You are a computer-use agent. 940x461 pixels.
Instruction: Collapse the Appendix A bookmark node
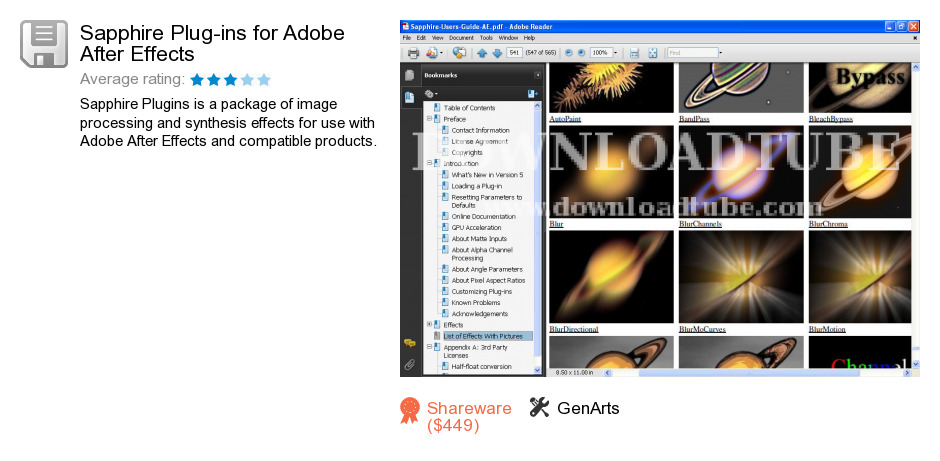(429, 346)
